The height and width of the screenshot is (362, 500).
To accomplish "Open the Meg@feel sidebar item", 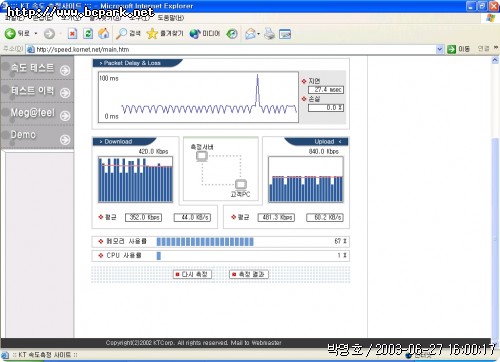I will tap(37, 114).
